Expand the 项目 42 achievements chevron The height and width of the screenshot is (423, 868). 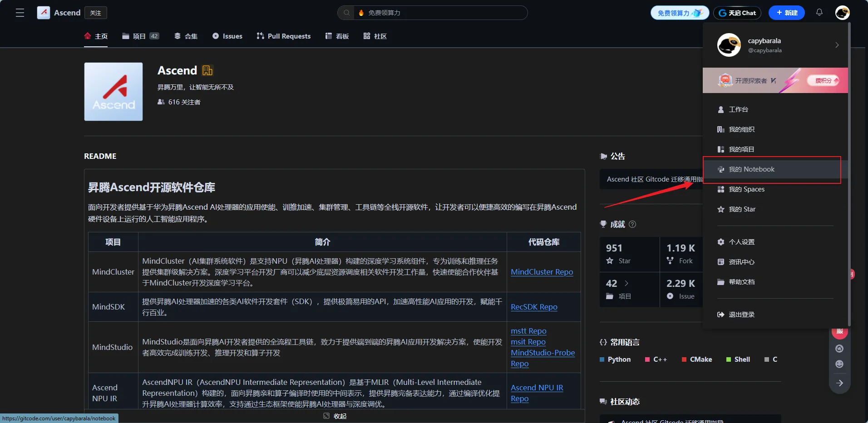626,283
